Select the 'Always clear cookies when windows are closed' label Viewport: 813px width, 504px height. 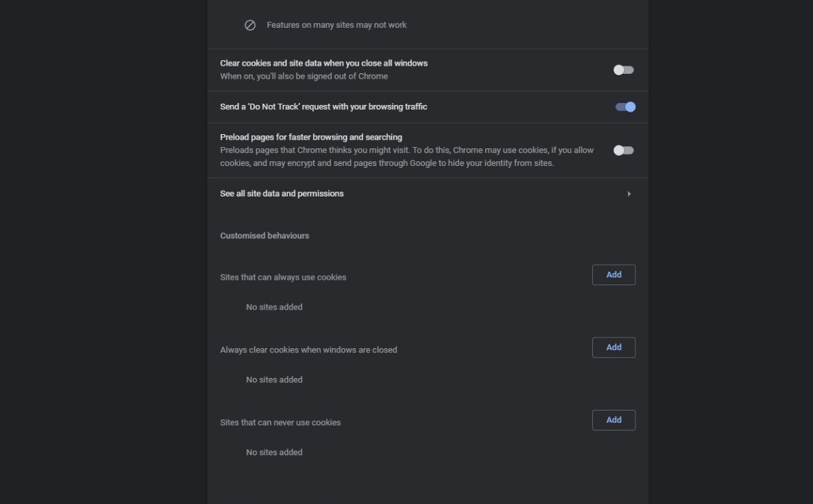[308, 350]
